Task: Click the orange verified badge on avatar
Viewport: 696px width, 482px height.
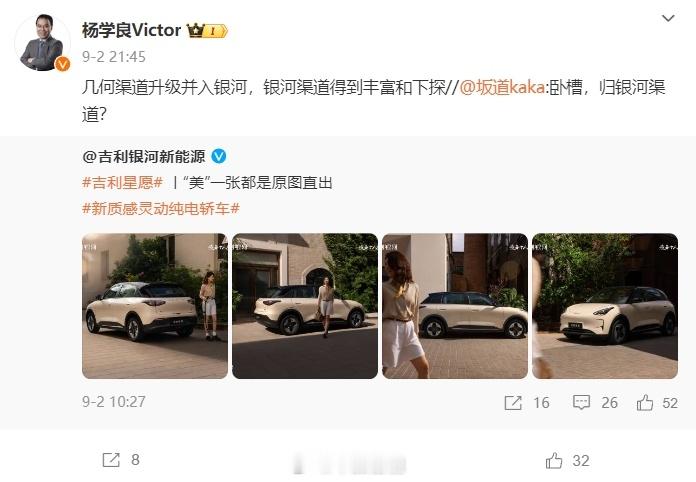Action: tap(62, 65)
